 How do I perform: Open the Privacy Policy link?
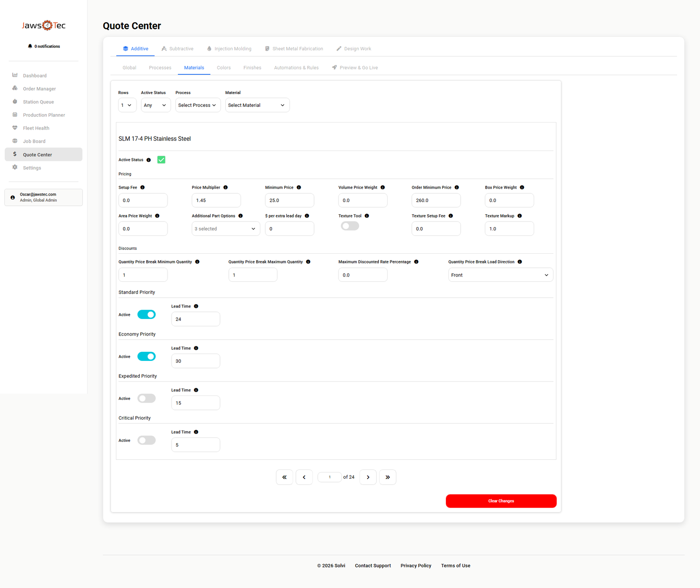coord(416,566)
